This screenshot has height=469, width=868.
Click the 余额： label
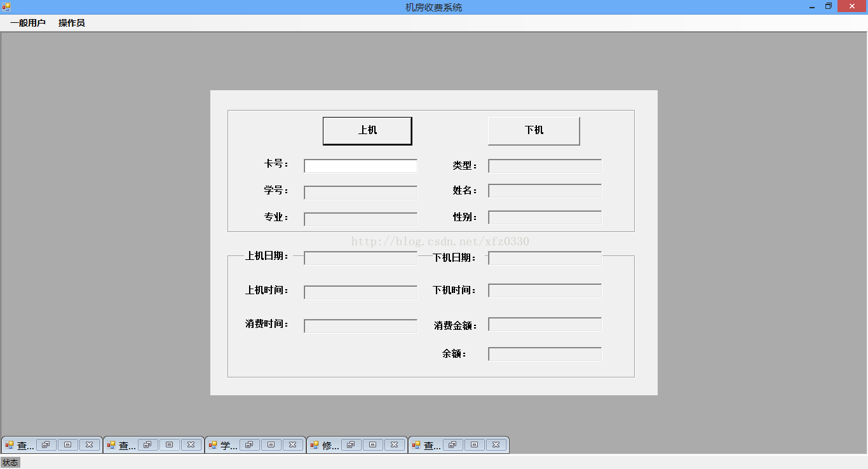[x=455, y=354]
